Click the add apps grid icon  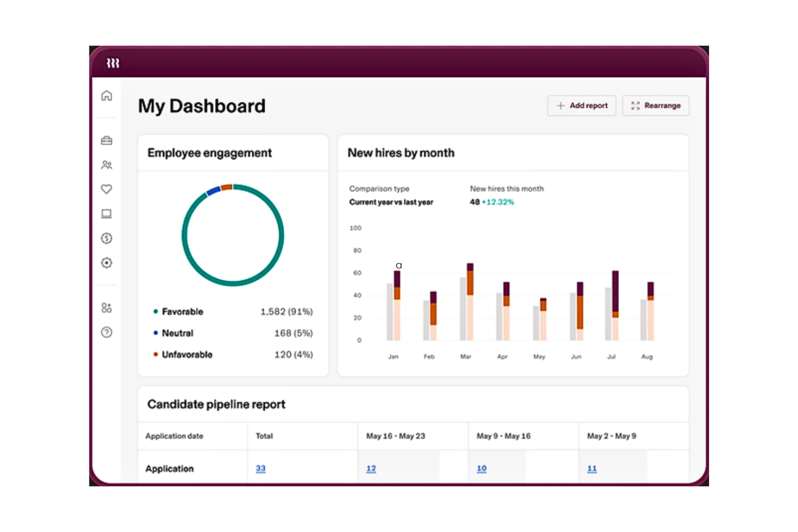[106, 308]
